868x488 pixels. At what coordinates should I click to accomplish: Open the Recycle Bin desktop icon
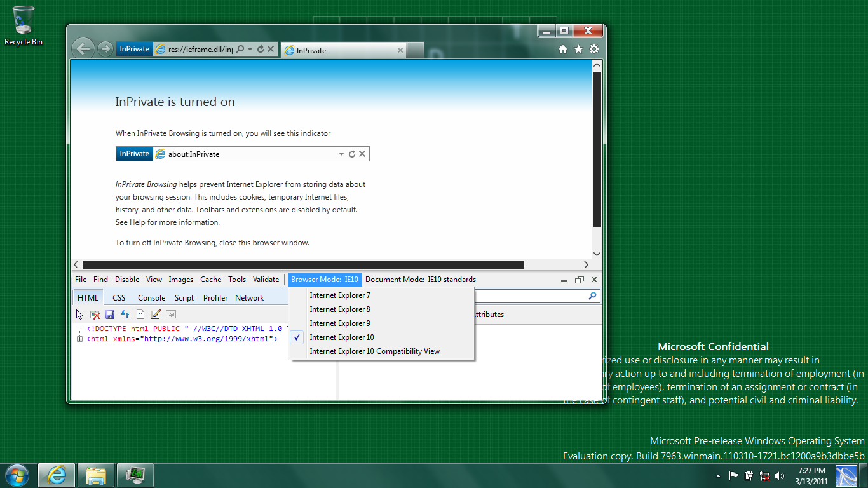click(x=24, y=26)
